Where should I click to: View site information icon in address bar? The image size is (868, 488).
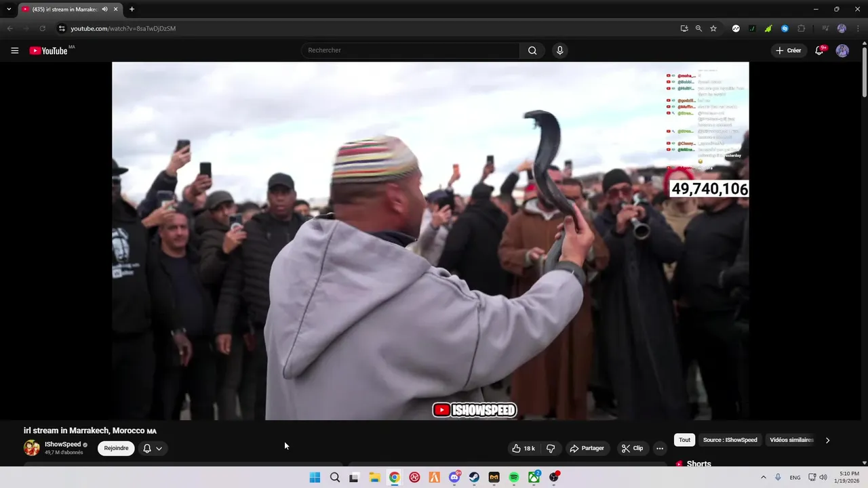coord(62,28)
